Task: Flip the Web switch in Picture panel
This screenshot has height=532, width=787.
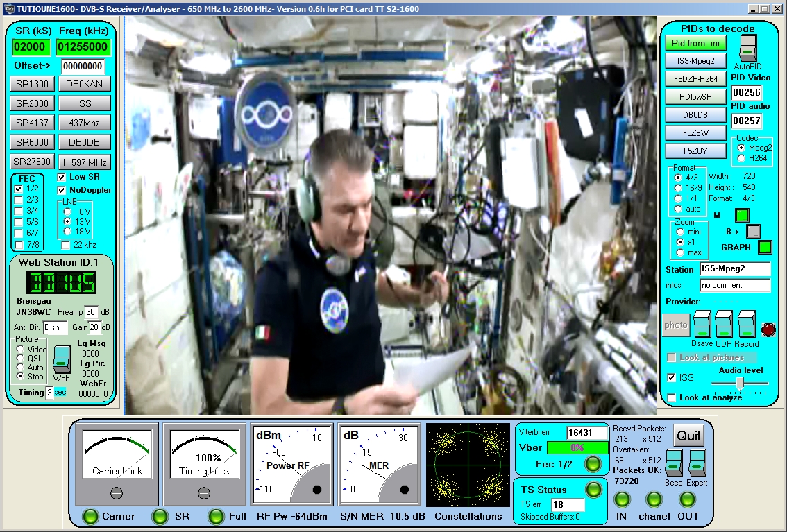Action: click(62, 359)
